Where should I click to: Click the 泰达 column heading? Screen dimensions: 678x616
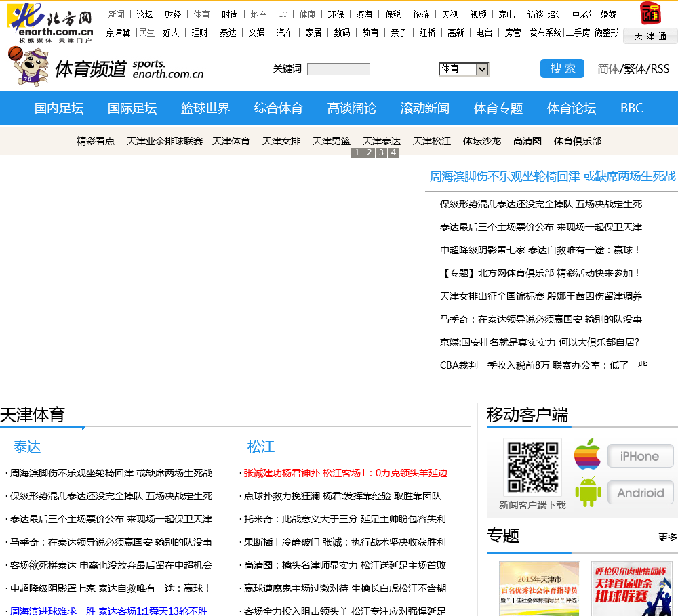(x=27, y=447)
